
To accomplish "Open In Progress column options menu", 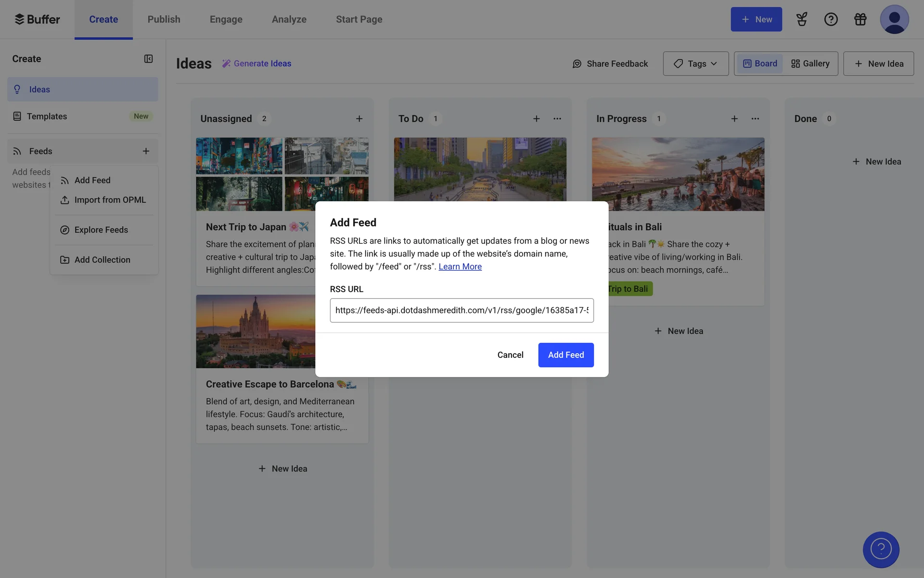I will (755, 119).
